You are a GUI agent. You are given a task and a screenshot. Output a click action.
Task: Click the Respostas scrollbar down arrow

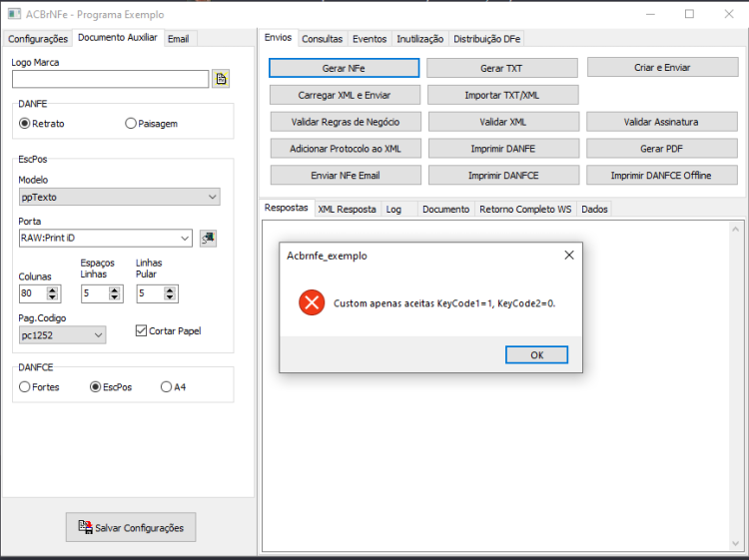click(736, 543)
